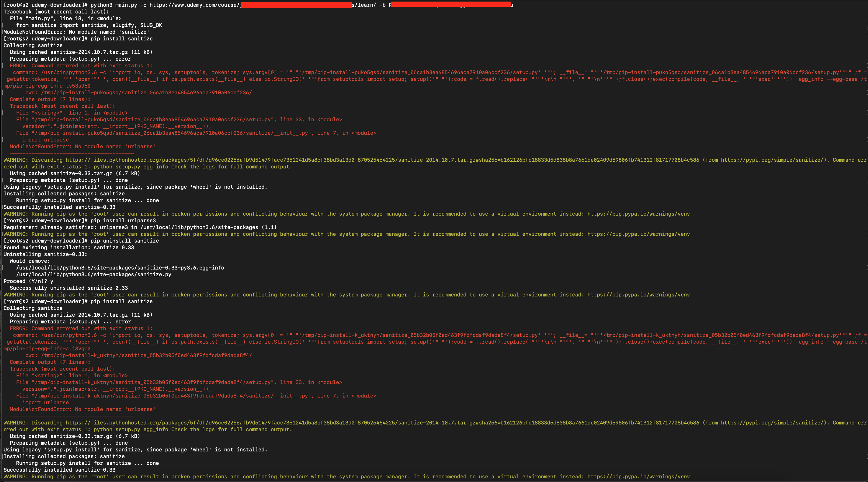Image resolution: width=868 pixels, height=482 pixels.
Task: Select the "No module named 'sanitize'" error text
Action: click(x=109, y=32)
